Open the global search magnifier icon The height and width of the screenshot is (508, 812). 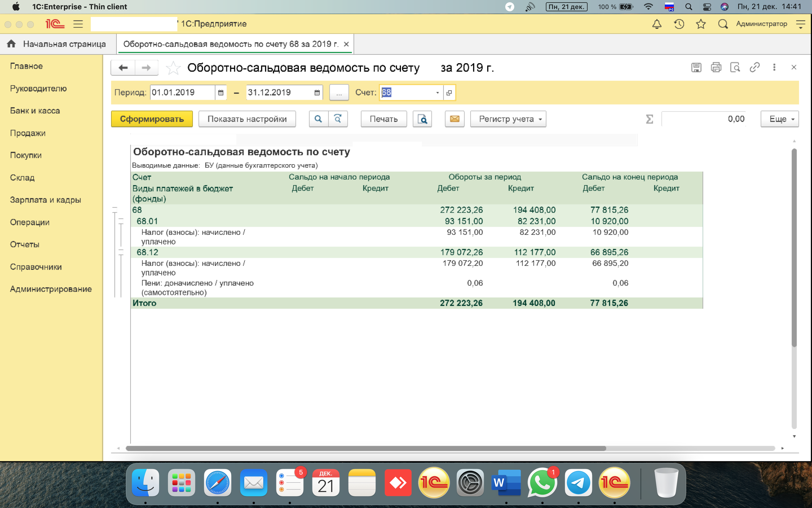pyautogui.click(x=723, y=24)
